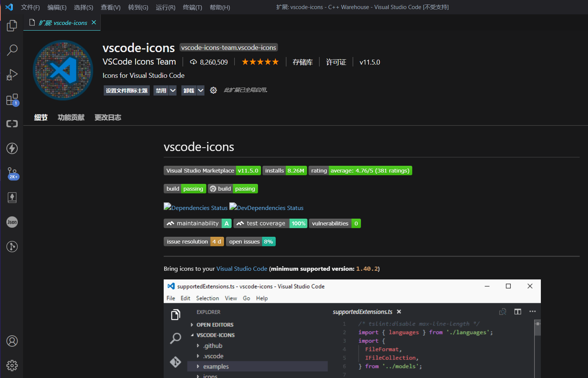Expand OPEN EDITORS section in preview
Screen dimensions: 588x378
[x=192, y=325]
